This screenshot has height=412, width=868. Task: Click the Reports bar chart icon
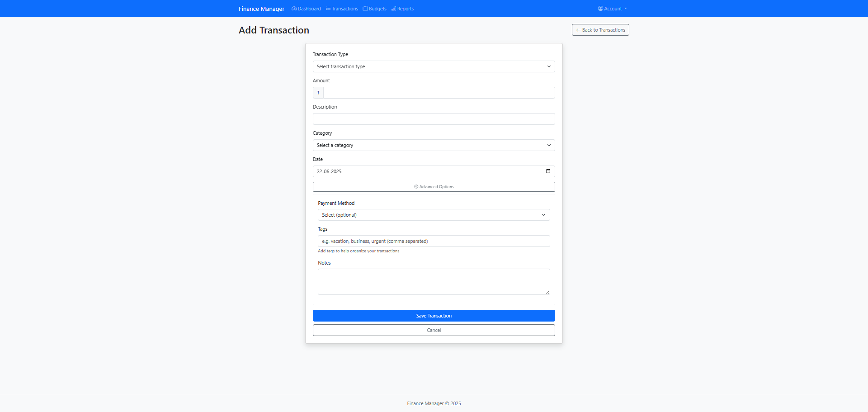(x=394, y=9)
